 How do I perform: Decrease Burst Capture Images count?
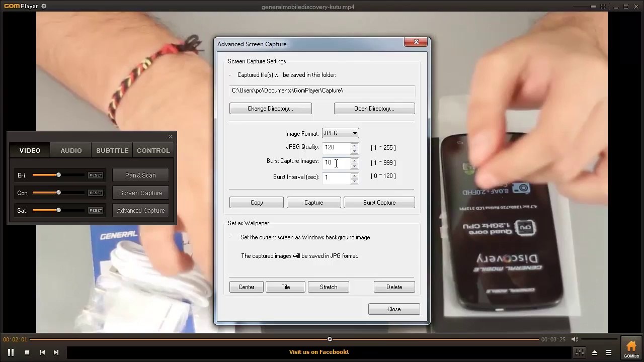355,166
